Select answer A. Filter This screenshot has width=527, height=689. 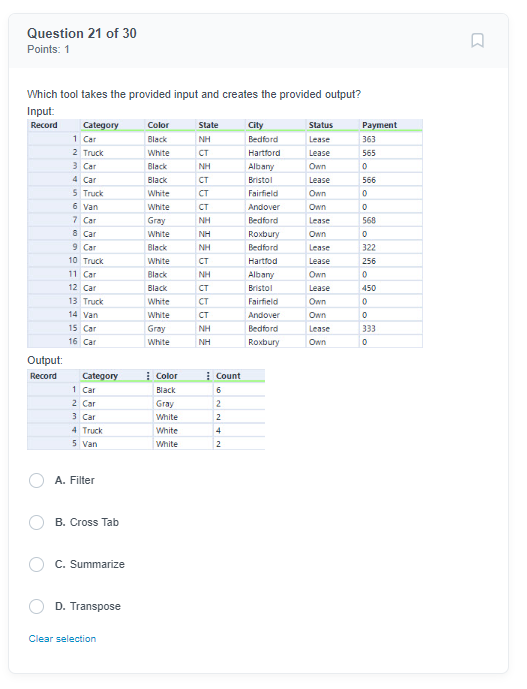(36, 480)
